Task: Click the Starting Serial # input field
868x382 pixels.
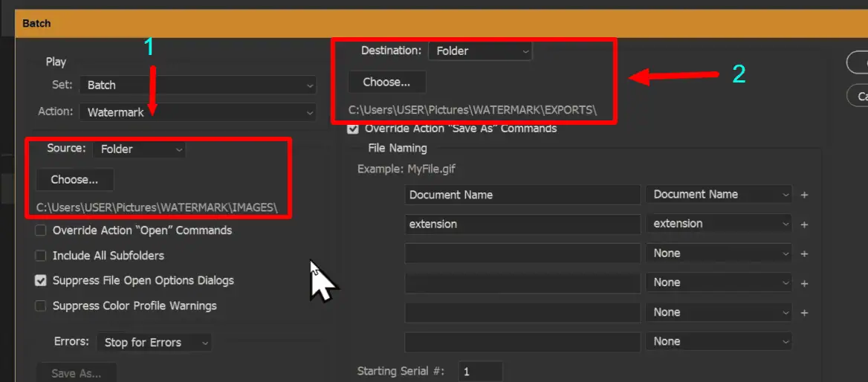Action: click(480, 371)
